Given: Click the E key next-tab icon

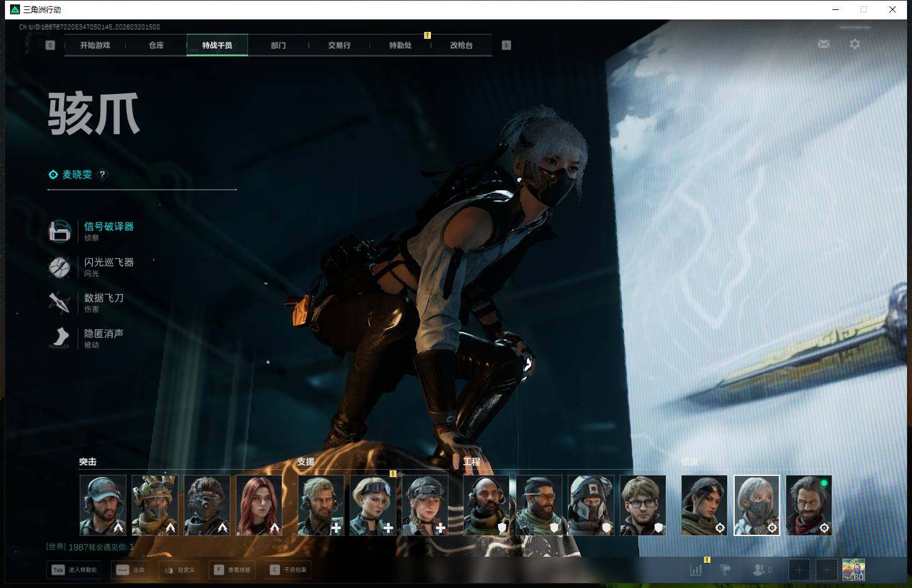Looking at the screenshot, I should (x=506, y=45).
